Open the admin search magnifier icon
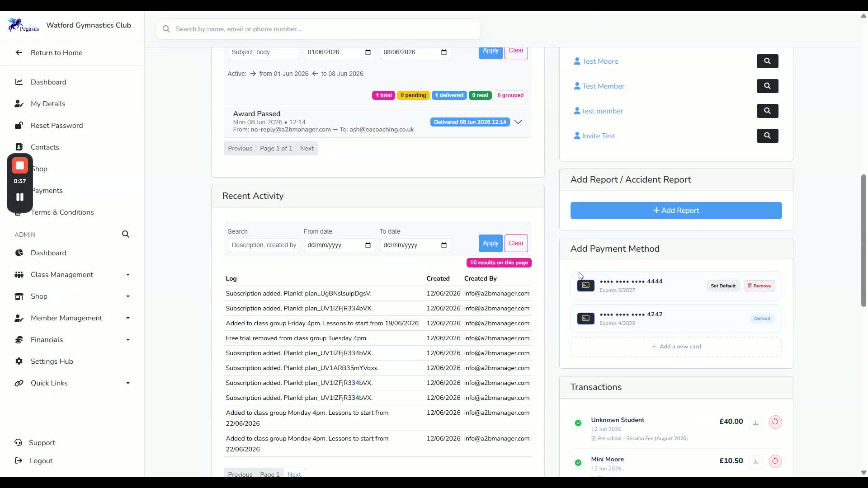Viewport: 868px width, 488px height. (x=126, y=235)
